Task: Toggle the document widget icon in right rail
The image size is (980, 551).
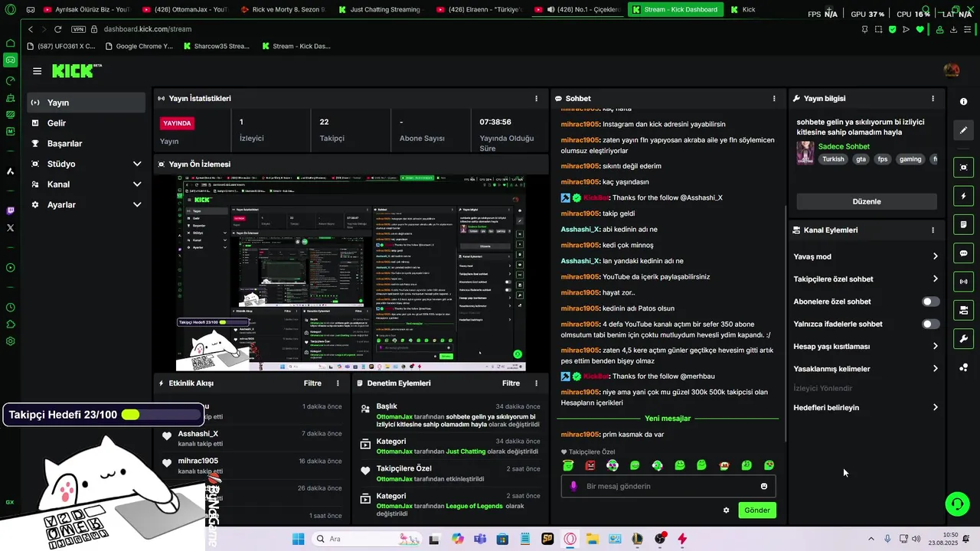Action: tap(963, 225)
